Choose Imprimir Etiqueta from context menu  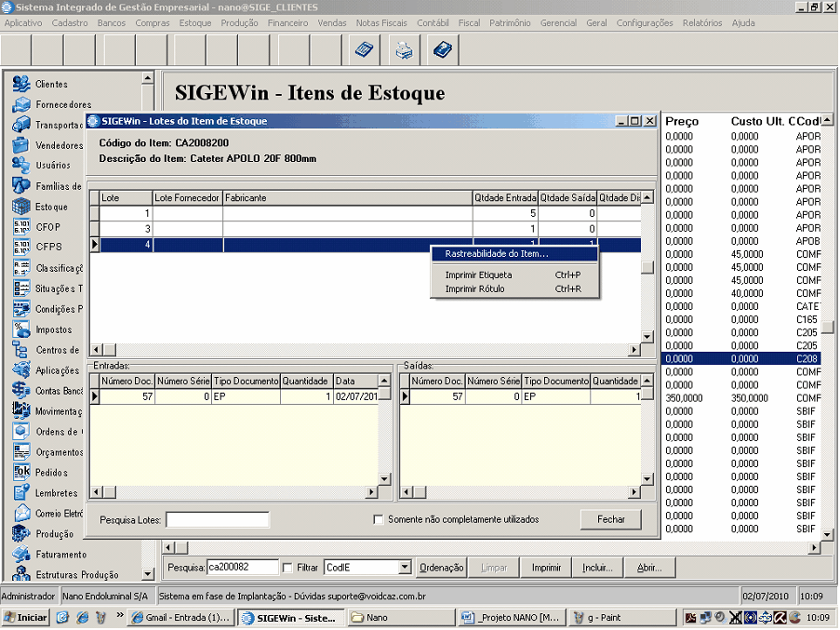click(514, 275)
